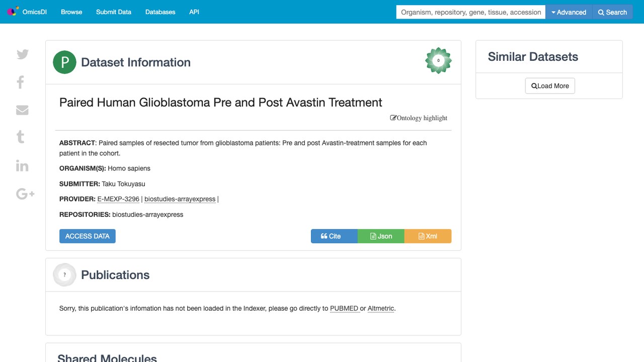The width and height of the screenshot is (644, 362).
Task: Click the OmicsDI logo icon
Action: coord(13,11)
